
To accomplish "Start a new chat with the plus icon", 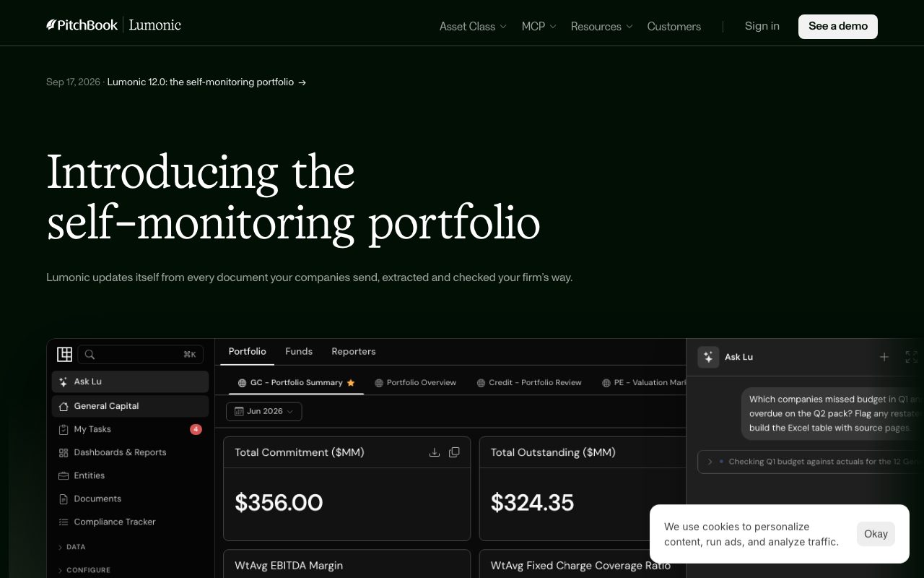I will (884, 357).
